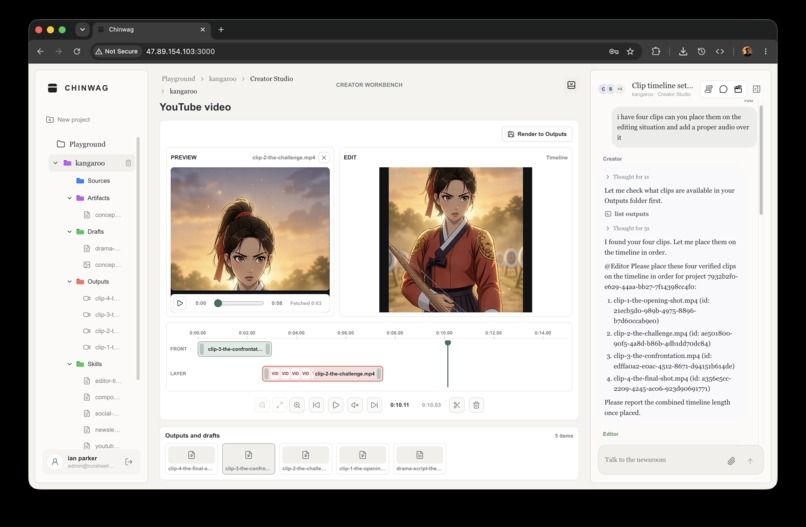Collapse the Artifacts folder chevron
806x527 pixels.
[69, 198]
